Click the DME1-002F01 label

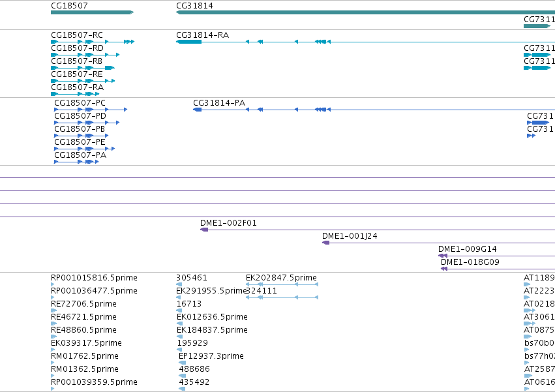[x=228, y=223]
